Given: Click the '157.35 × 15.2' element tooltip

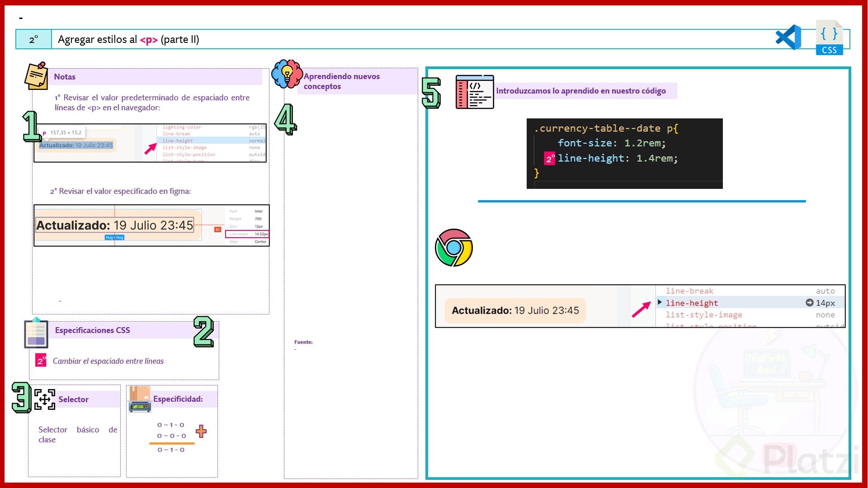Looking at the screenshot, I should point(62,132).
